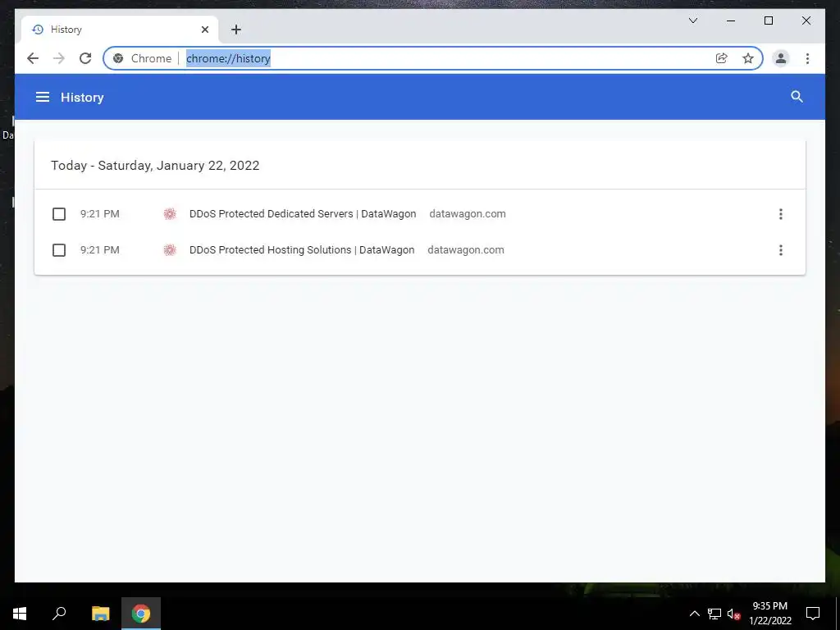
Task: Bookmark this tab with the star icon
Action: pos(748,58)
